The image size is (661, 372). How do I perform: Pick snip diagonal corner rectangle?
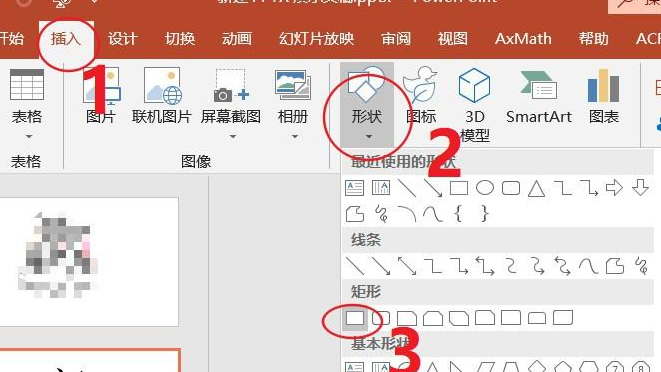coord(459,318)
